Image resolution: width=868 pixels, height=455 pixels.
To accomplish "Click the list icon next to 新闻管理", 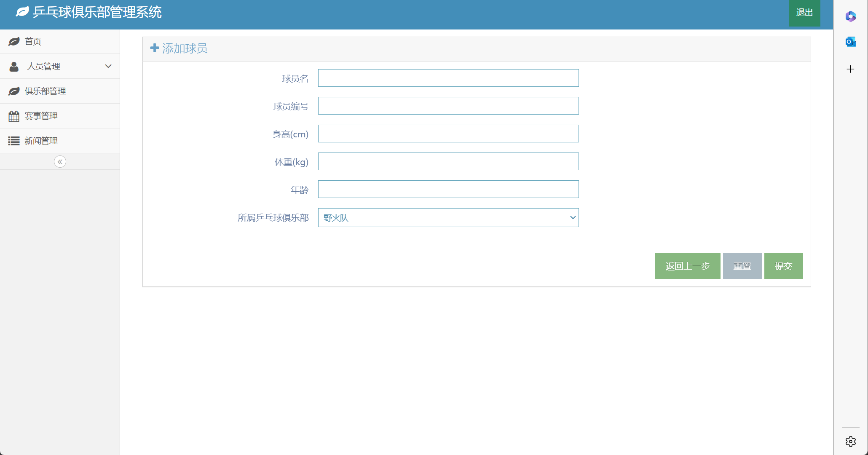I will [14, 141].
